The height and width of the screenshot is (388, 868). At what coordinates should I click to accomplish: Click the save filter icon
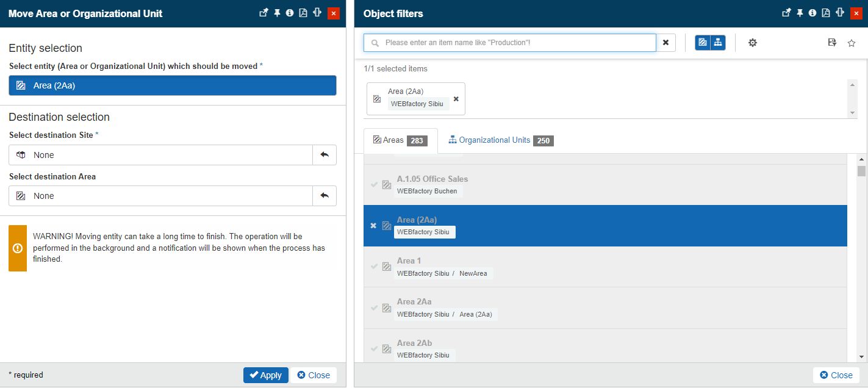point(832,43)
